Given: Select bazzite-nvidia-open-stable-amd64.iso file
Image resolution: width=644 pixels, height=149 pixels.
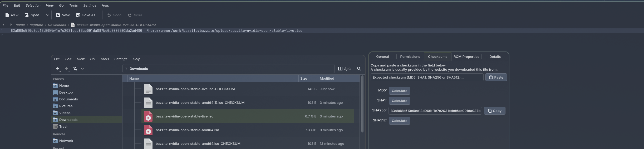Looking at the screenshot, I should coord(187,130).
